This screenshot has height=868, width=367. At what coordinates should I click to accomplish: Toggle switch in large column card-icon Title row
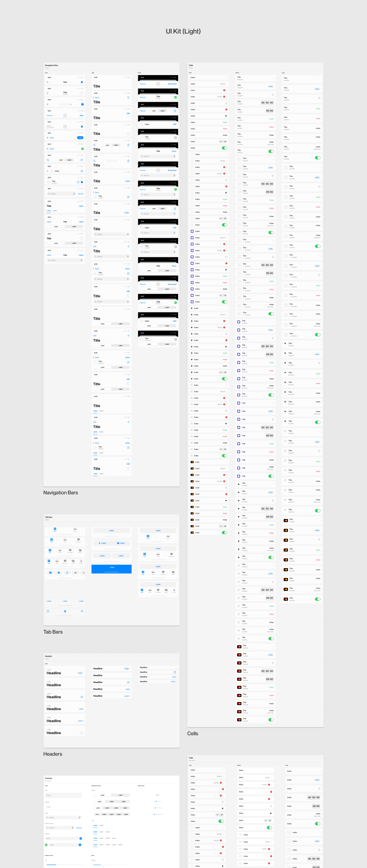tap(318, 599)
